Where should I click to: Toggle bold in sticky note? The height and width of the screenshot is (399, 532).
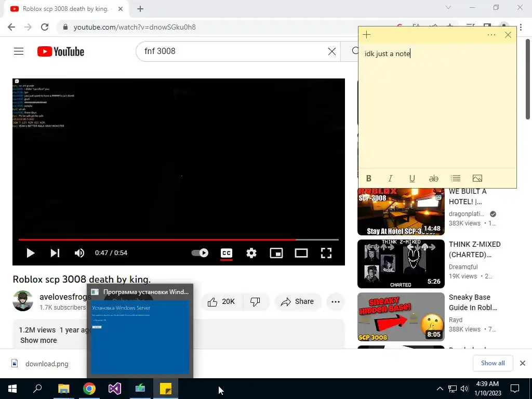point(369,179)
